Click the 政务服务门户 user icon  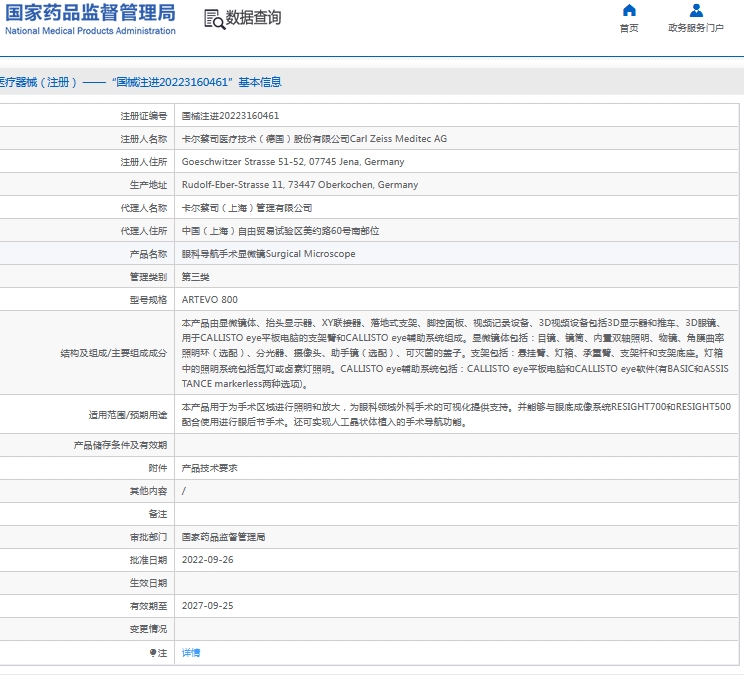(x=696, y=11)
